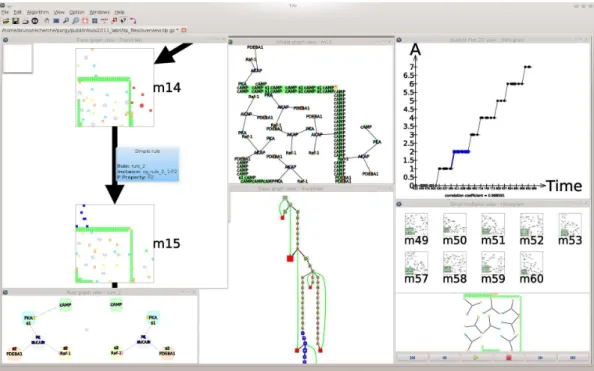Click the large red square in derivation tree

[290, 258]
